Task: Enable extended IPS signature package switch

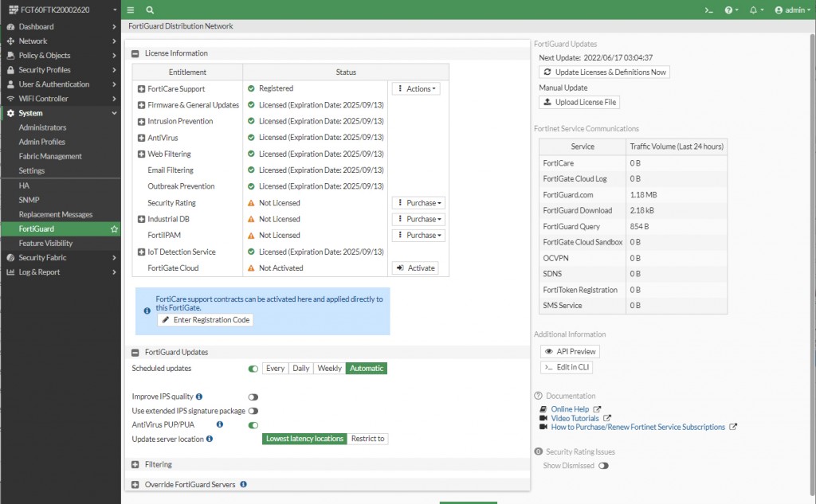Action: coord(253,411)
